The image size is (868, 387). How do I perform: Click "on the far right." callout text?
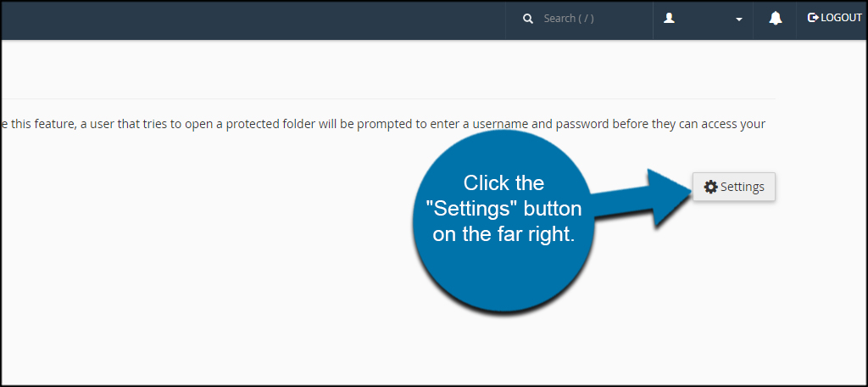click(x=504, y=235)
